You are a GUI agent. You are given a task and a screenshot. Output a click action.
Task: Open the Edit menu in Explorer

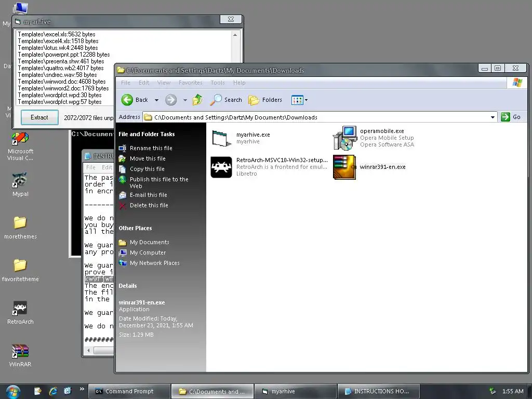coord(144,83)
